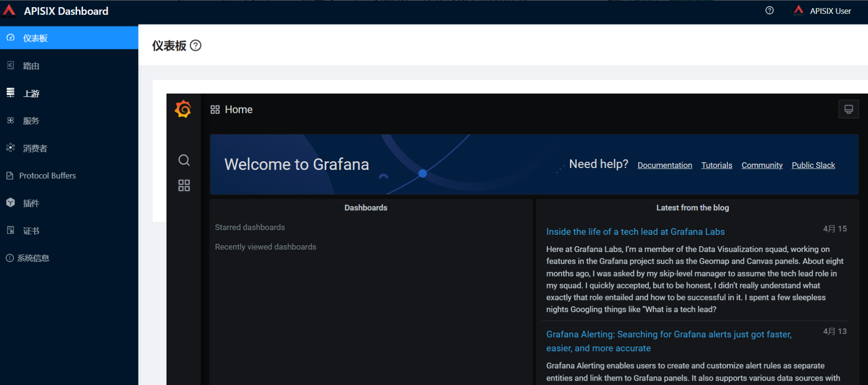Open 'Inside the life of a tech lead' article
This screenshot has width=868, height=385.
pyautogui.click(x=635, y=232)
